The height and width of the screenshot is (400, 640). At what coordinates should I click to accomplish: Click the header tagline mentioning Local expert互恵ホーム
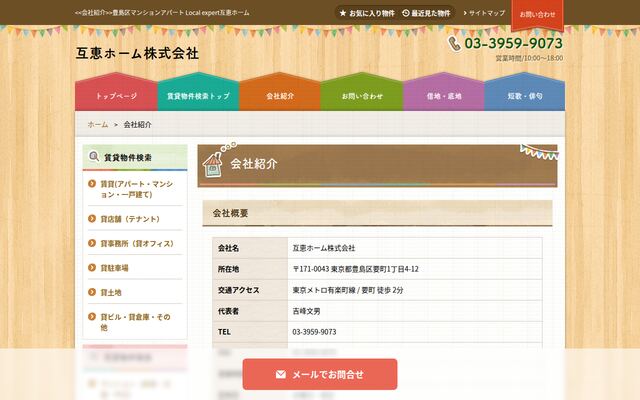(x=162, y=13)
